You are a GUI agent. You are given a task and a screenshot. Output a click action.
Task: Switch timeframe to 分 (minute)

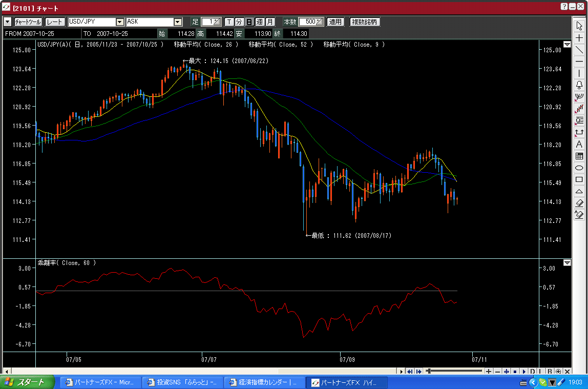coord(239,22)
